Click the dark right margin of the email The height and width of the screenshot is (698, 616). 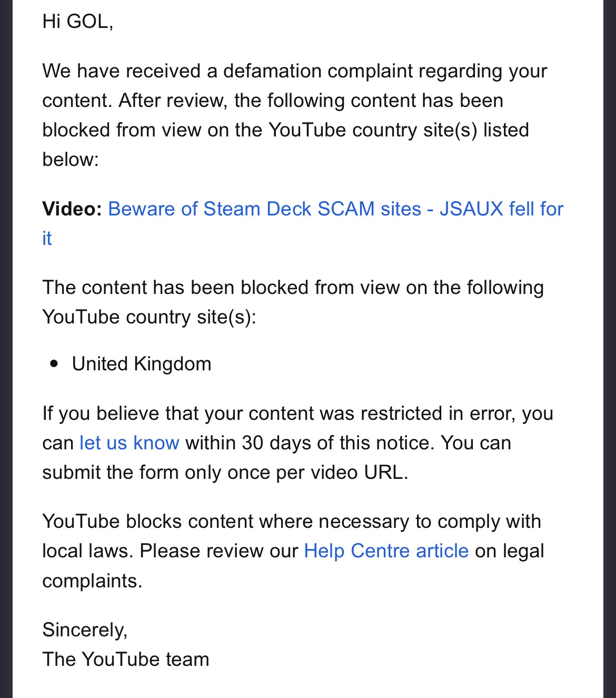coord(610,349)
